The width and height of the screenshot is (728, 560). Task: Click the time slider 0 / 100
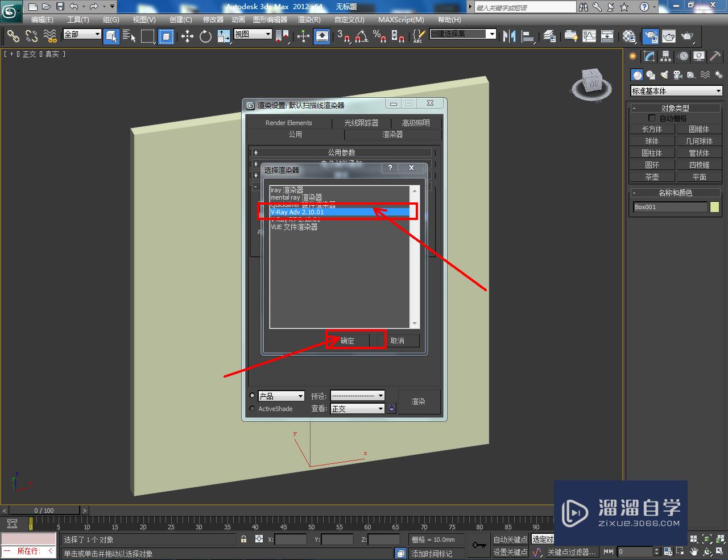(44, 511)
